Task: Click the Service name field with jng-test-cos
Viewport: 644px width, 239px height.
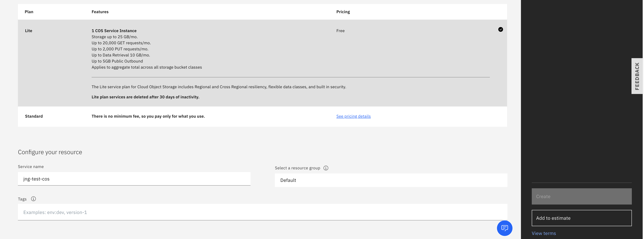Action: [134, 179]
